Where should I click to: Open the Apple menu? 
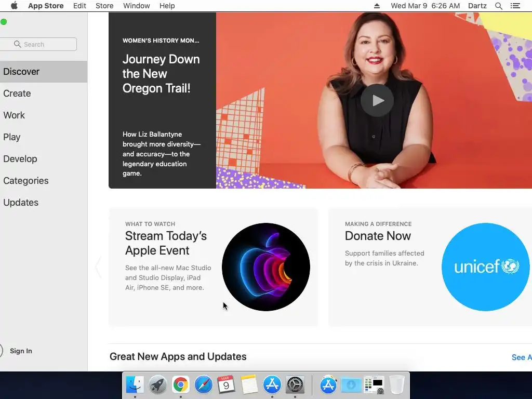point(14,6)
